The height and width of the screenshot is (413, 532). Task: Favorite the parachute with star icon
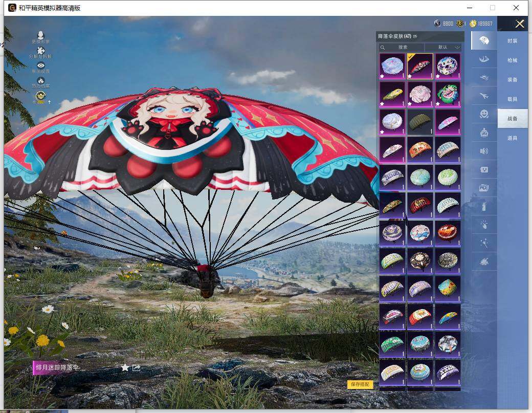click(124, 367)
